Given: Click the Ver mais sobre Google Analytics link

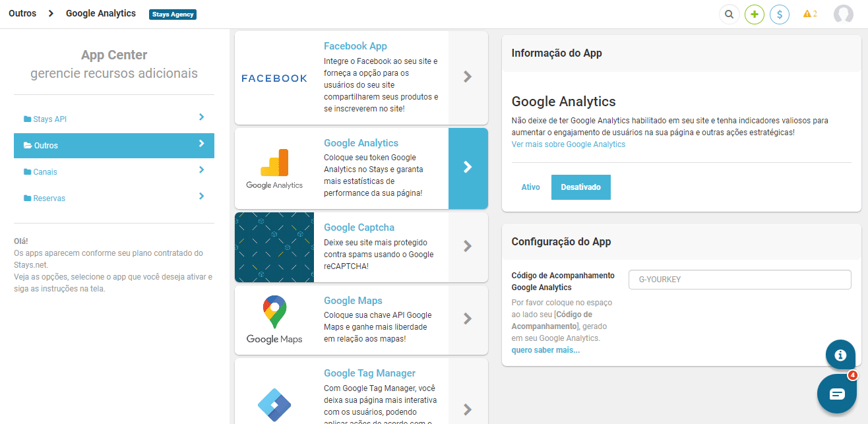Looking at the screenshot, I should click(x=568, y=144).
